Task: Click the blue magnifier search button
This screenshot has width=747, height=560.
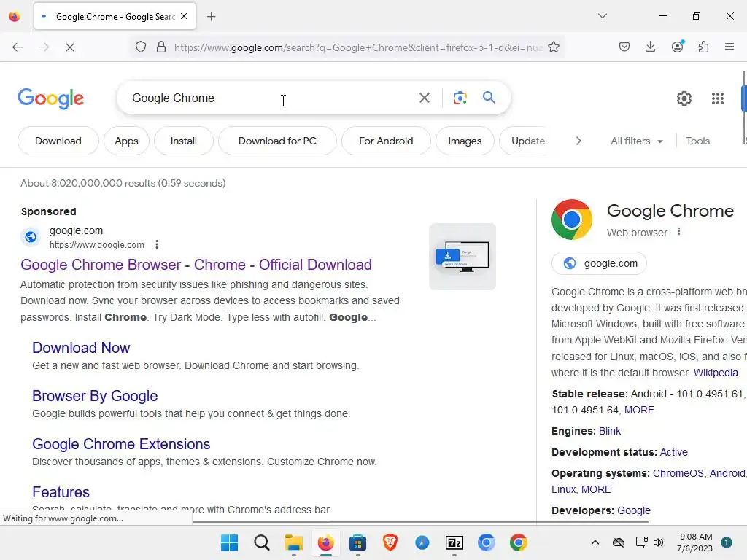Action: click(x=489, y=98)
